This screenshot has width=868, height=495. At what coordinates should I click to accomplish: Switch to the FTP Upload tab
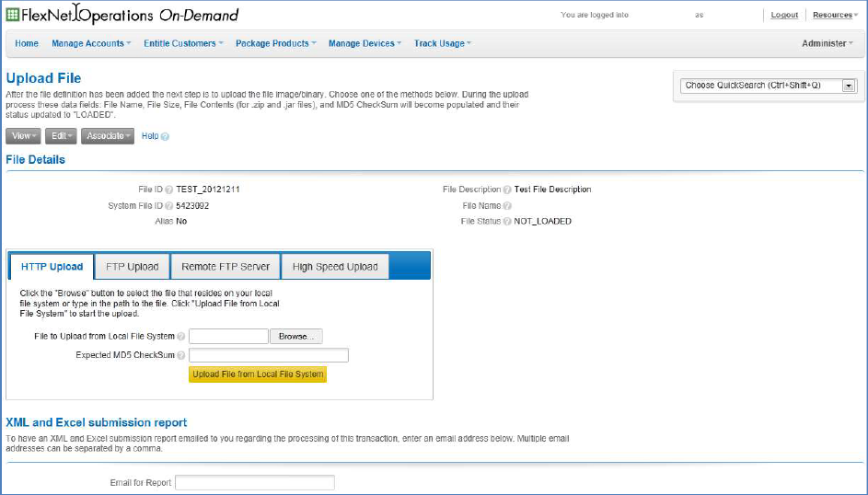(x=133, y=267)
